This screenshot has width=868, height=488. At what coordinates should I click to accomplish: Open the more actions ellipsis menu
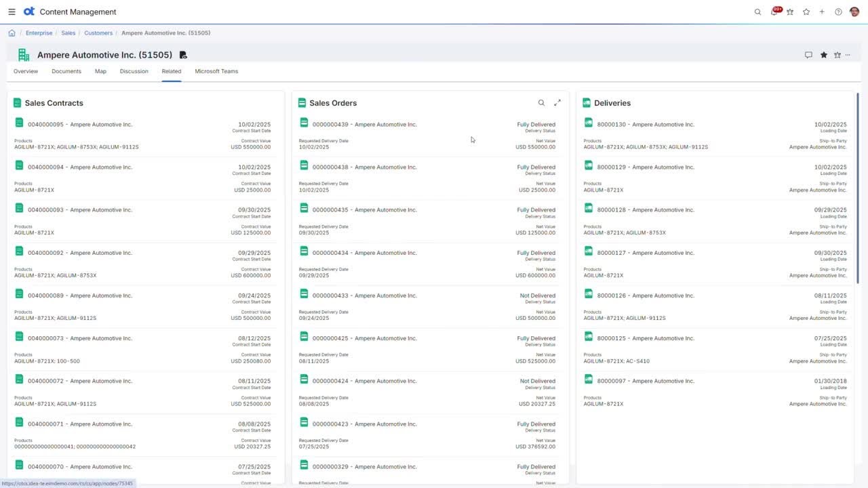848,55
